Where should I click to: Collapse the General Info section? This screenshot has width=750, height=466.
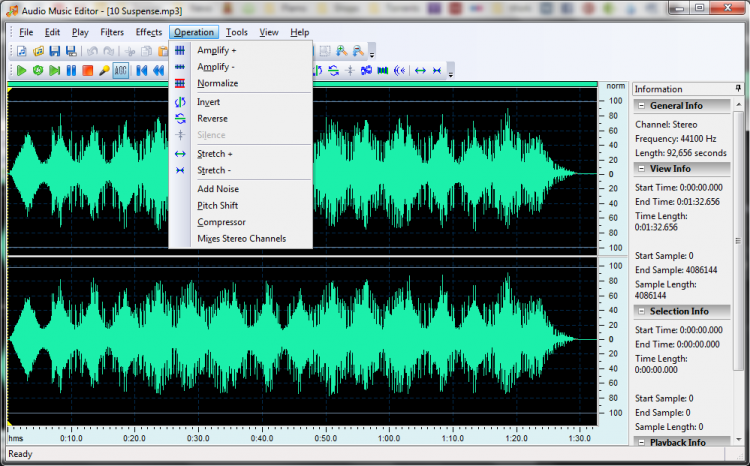(642, 106)
